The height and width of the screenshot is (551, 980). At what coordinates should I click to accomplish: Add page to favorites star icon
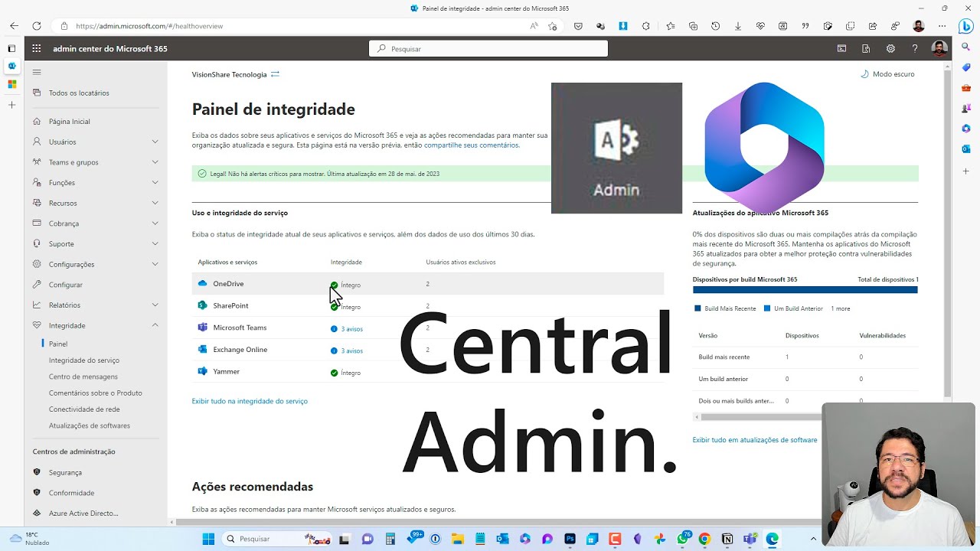click(553, 26)
